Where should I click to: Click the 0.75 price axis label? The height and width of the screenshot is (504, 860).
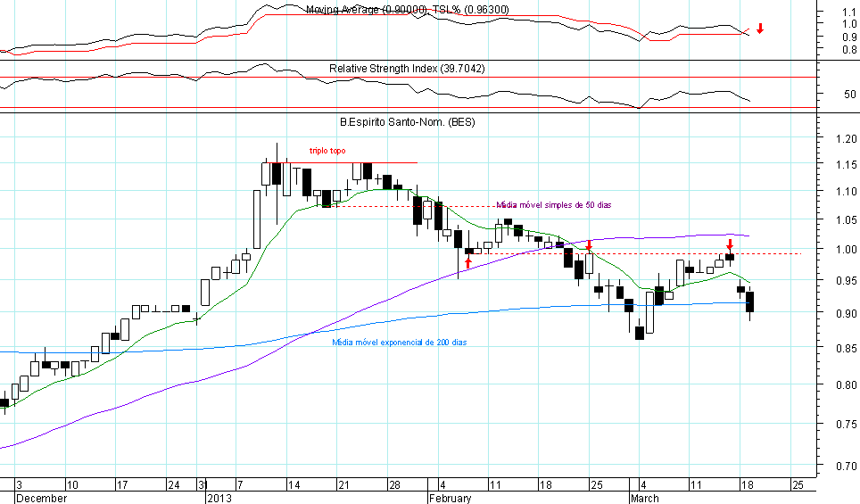847,425
